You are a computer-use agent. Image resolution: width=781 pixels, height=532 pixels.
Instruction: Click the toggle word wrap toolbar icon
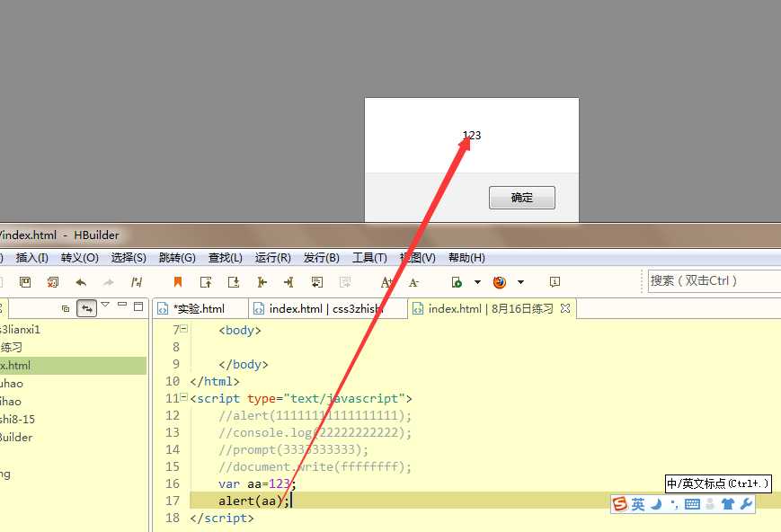[x=316, y=282]
